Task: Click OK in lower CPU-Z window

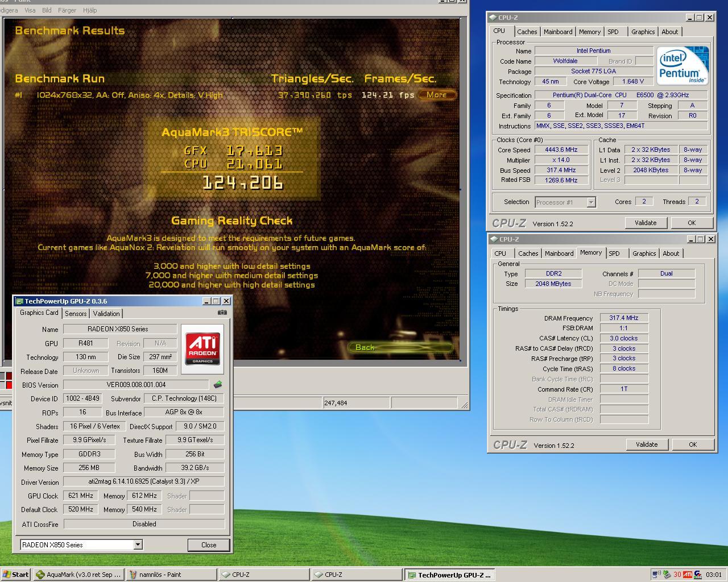Action: click(693, 444)
